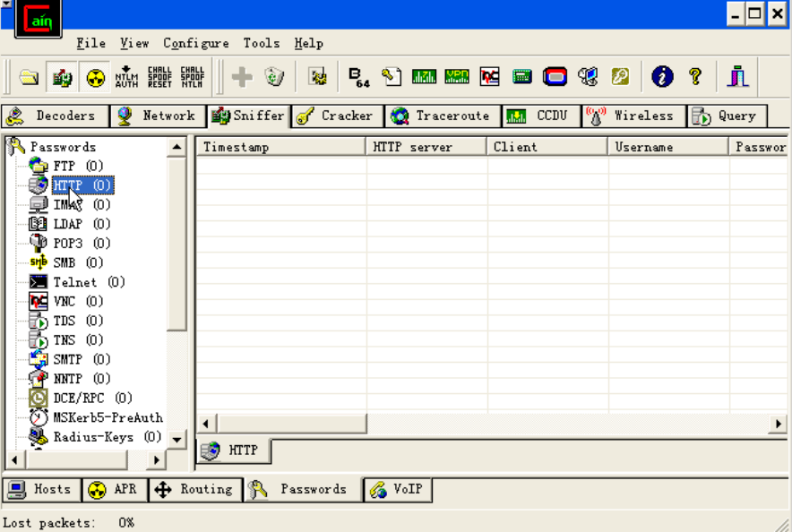Switch to the Network tab
This screenshot has height=532, width=792.
click(158, 116)
